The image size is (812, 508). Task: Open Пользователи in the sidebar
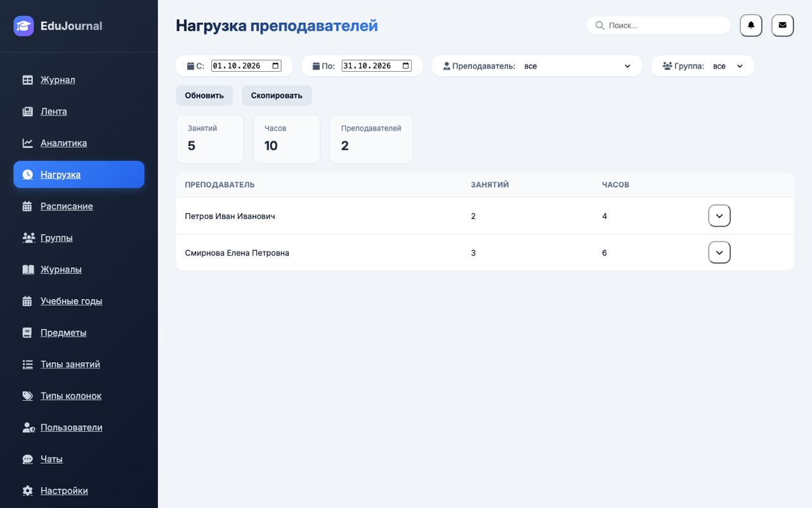click(x=79, y=428)
